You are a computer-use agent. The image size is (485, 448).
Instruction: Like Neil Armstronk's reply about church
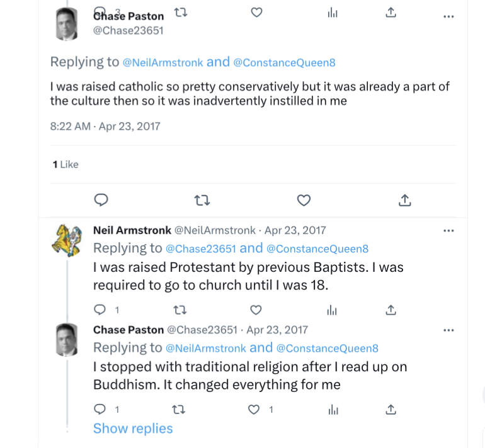coord(256,310)
